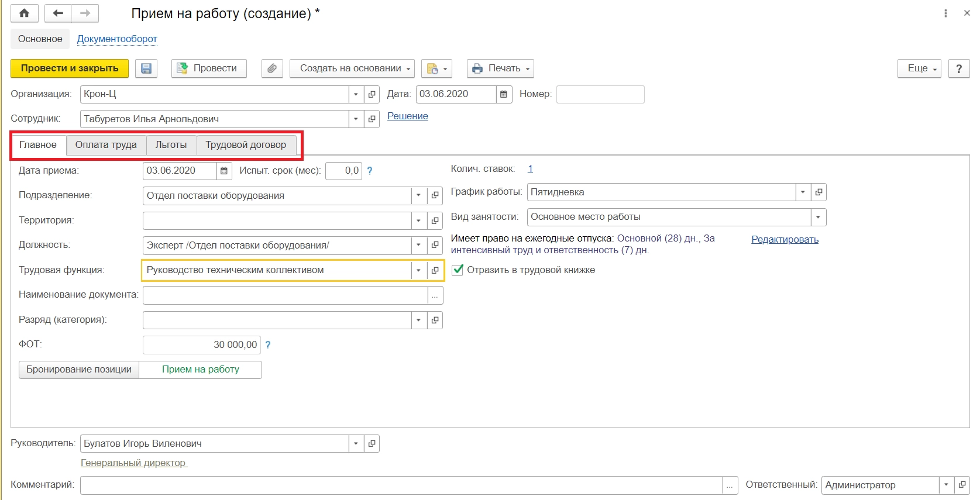980x500 pixels.
Task: Open the help question mark button
Action: coord(959,68)
